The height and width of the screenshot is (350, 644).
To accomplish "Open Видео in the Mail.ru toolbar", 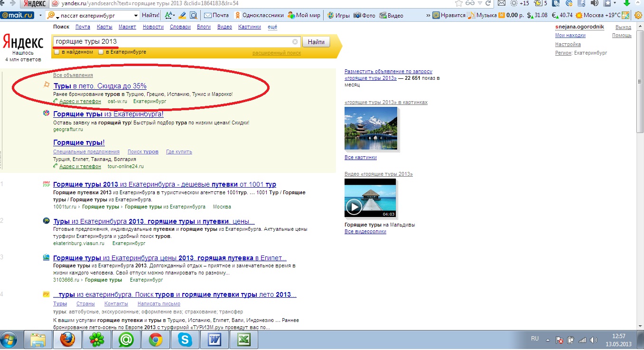I will point(392,15).
